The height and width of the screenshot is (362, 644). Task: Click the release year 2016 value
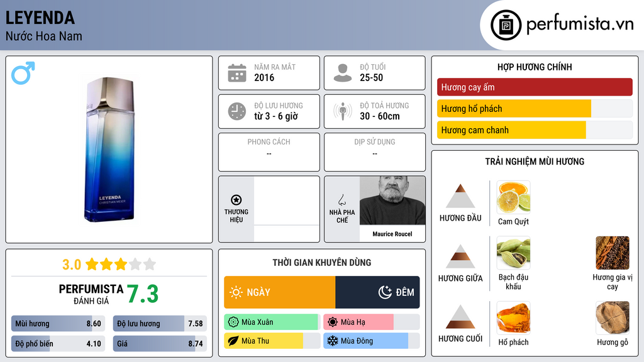pyautogui.click(x=264, y=77)
